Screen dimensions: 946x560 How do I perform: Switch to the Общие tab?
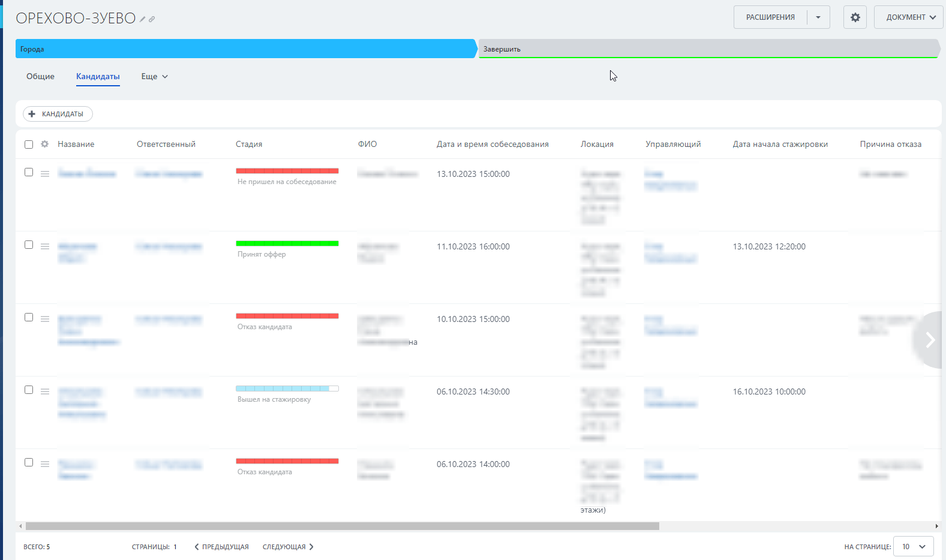point(40,76)
